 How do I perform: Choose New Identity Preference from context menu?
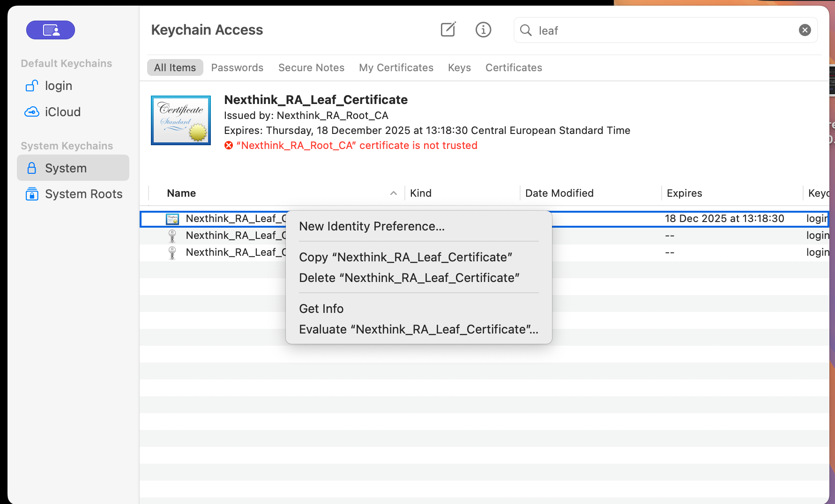click(372, 226)
